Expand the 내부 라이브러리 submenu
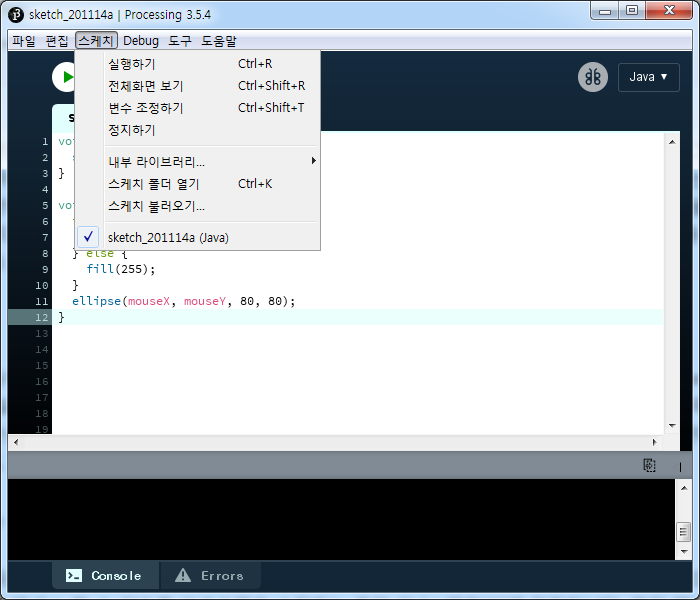Viewport: 700px width, 600px height. click(197, 162)
